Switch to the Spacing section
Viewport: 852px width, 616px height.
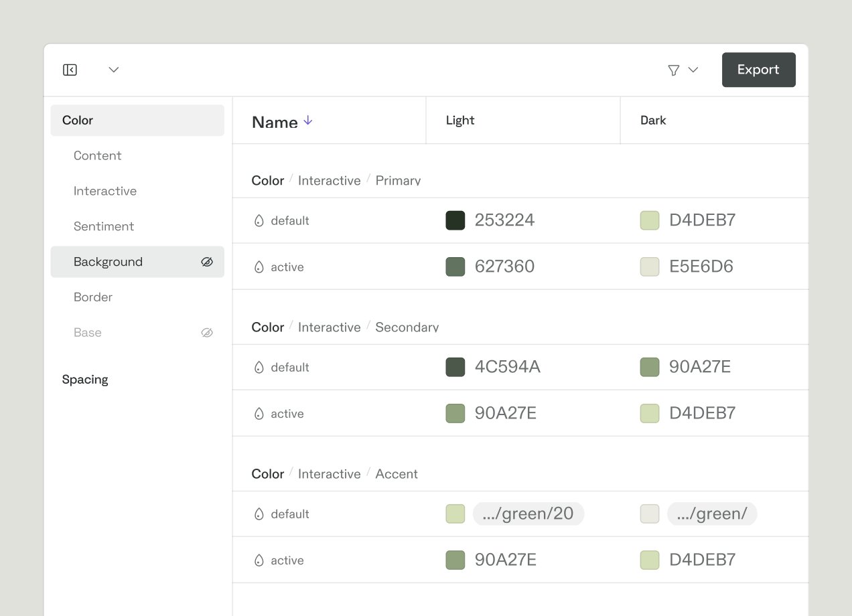(x=85, y=380)
